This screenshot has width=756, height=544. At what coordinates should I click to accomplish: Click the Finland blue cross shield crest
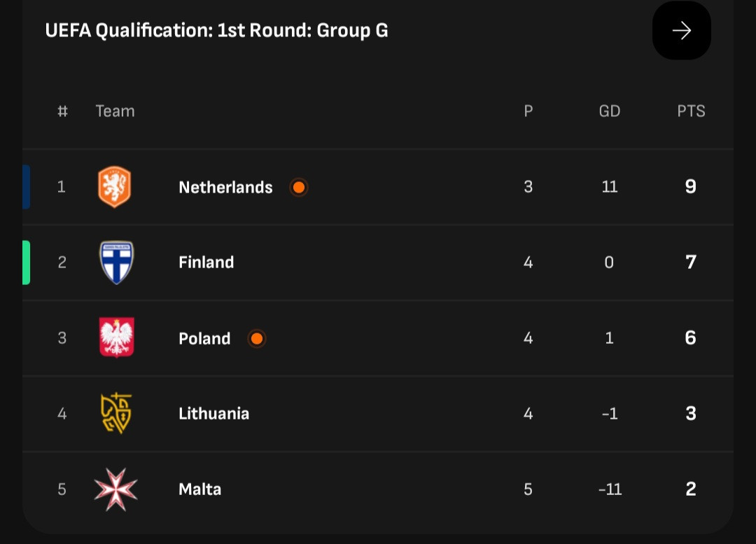tap(116, 263)
